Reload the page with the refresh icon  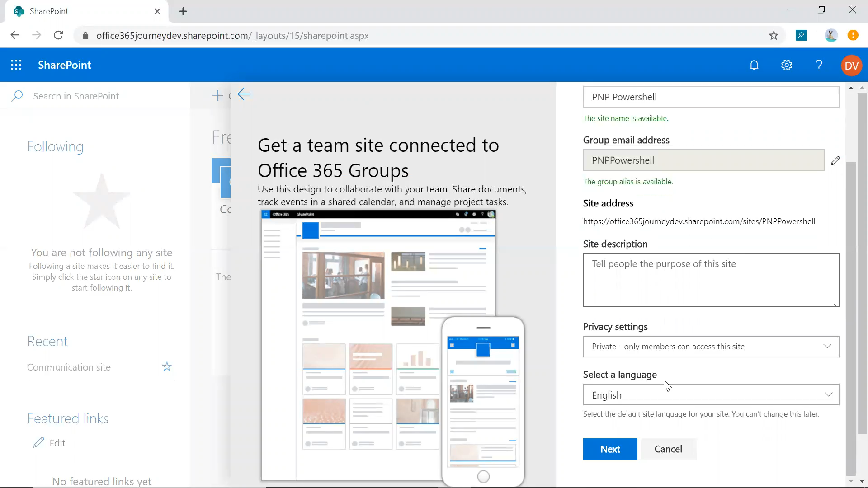pos(58,35)
